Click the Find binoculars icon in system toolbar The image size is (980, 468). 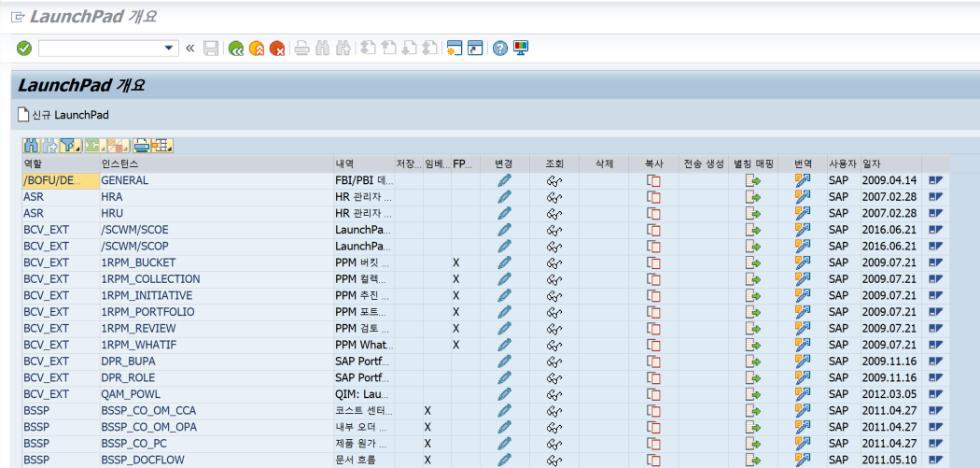point(322,49)
